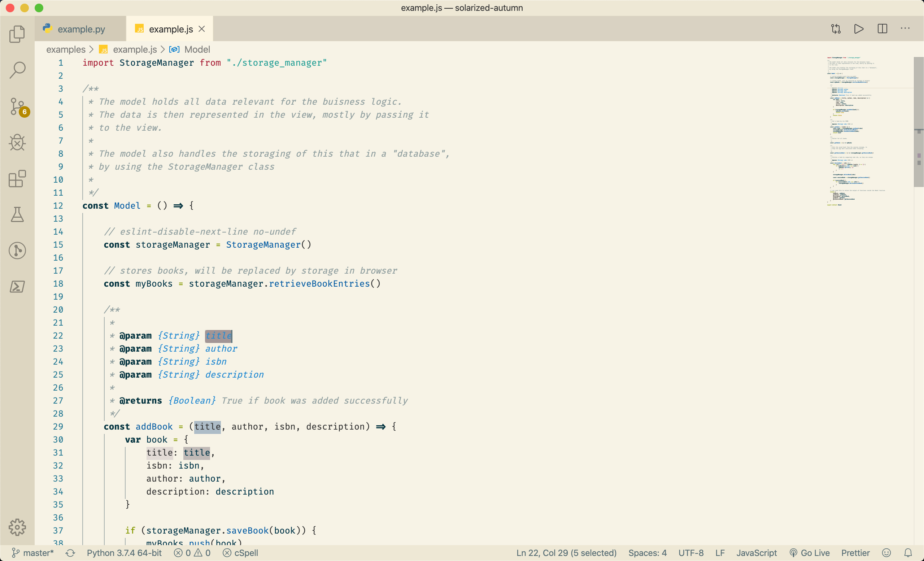The image size is (924, 561).
Task: Open the Test flask icon view
Action: pyautogui.click(x=17, y=214)
